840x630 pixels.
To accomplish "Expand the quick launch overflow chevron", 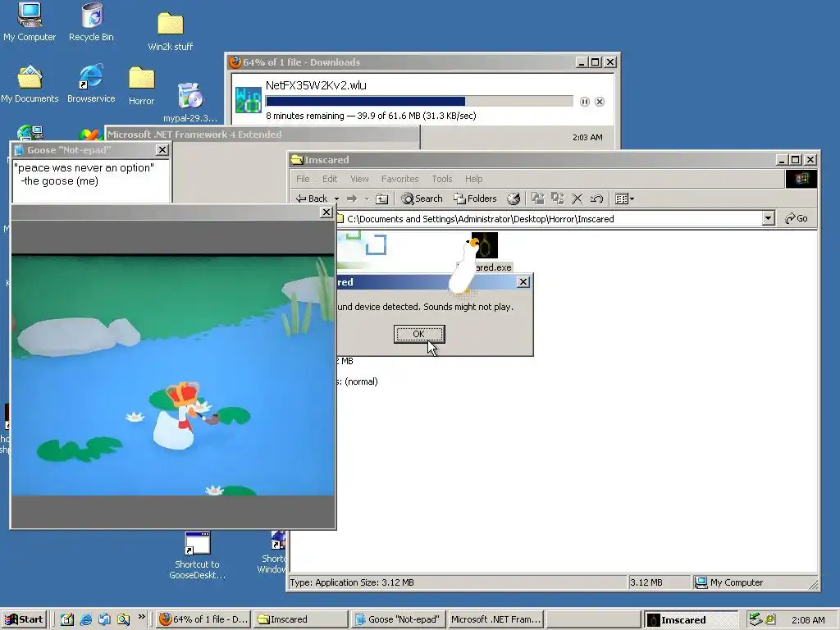I will point(141,617).
